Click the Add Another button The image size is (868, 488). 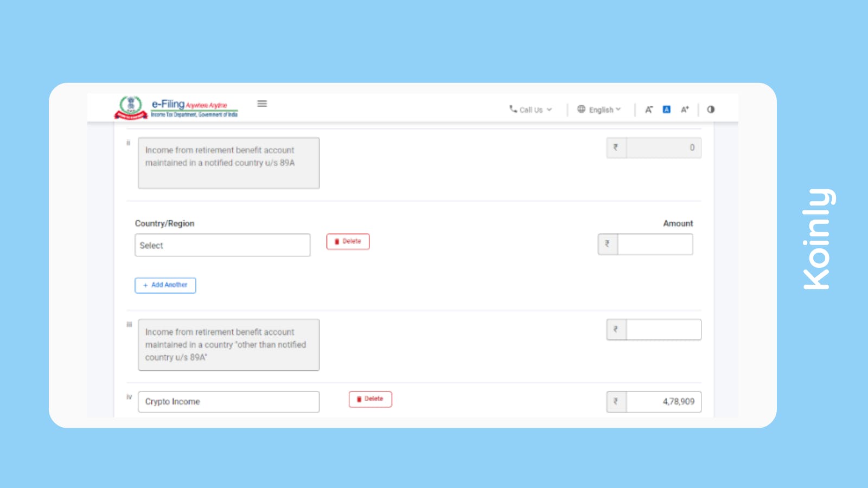[x=165, y=285]
